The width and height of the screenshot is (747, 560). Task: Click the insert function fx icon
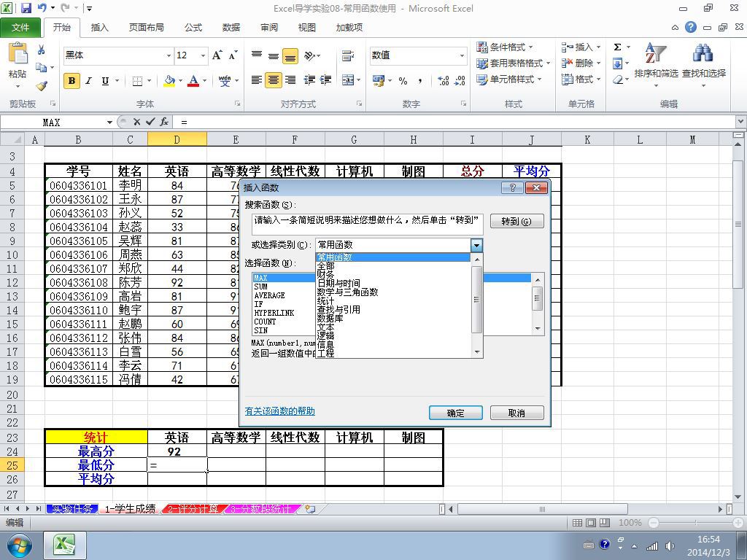164,122
